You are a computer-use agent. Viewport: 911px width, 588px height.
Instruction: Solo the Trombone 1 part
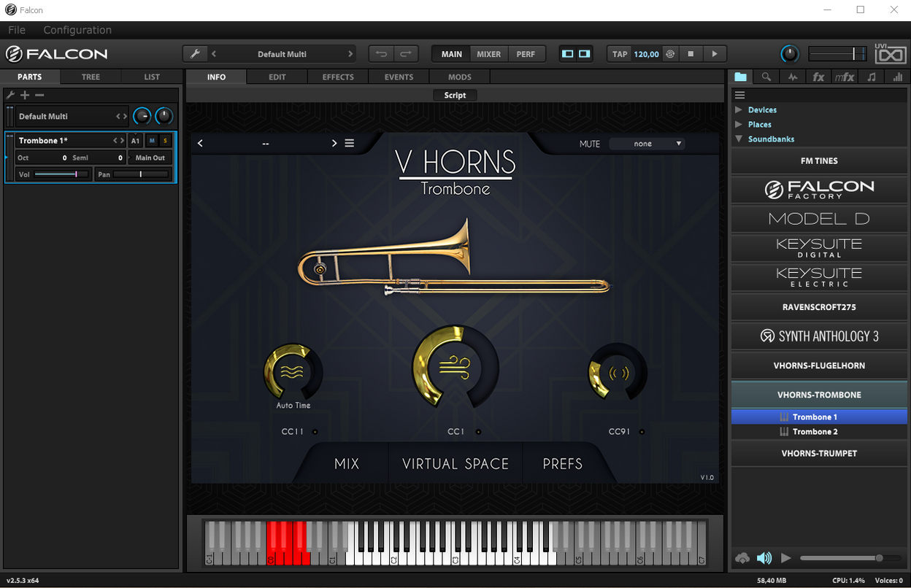click(x=165, y=140)
